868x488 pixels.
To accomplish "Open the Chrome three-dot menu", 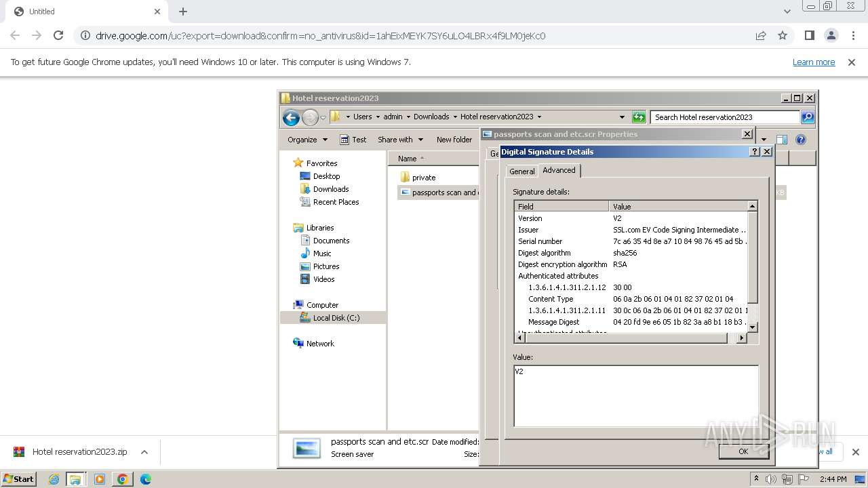I will click(853, 35).
